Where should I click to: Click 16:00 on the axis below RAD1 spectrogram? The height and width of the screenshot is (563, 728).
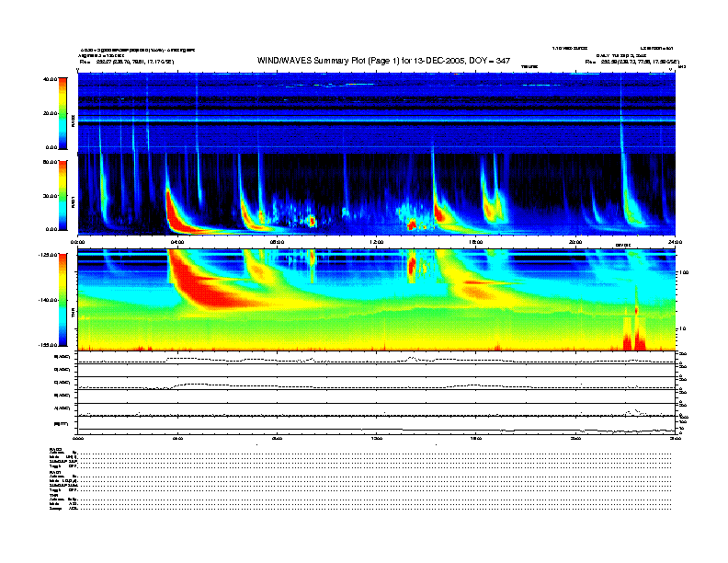click(476, 242)
